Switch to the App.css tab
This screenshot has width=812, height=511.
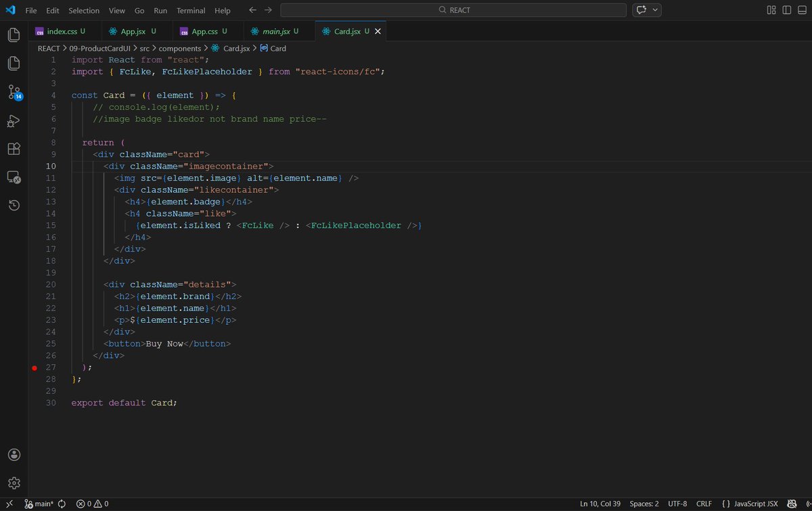(x=208, y=31)
